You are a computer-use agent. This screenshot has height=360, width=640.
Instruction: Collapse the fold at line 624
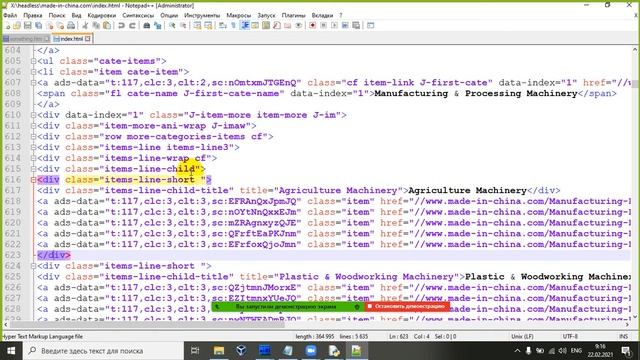coord(33,266)
